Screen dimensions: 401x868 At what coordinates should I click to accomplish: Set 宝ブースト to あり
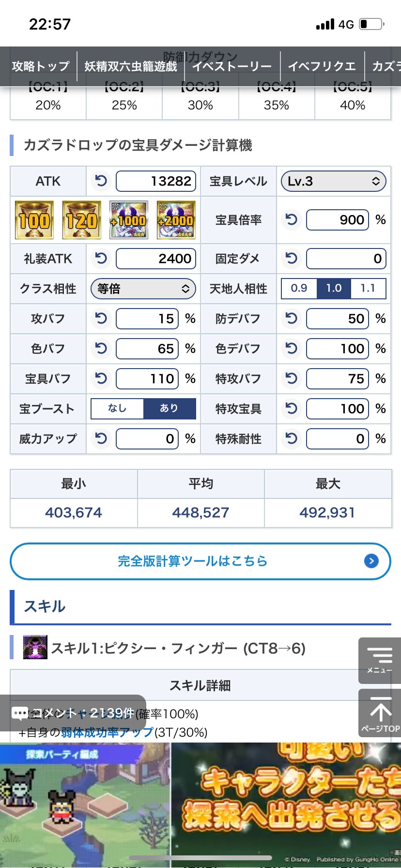pyautogui.click(x=170, y=408)
